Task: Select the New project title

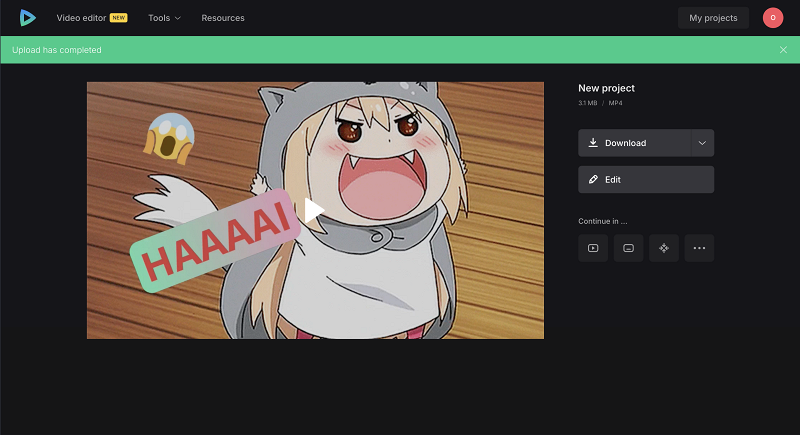Action: point(606,88)
